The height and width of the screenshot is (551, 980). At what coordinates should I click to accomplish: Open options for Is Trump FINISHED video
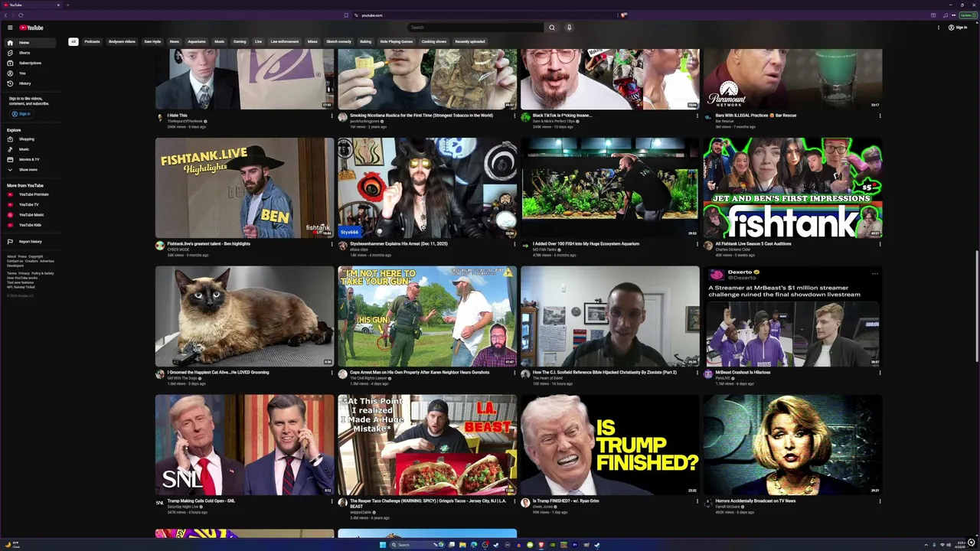pos(697,501)
